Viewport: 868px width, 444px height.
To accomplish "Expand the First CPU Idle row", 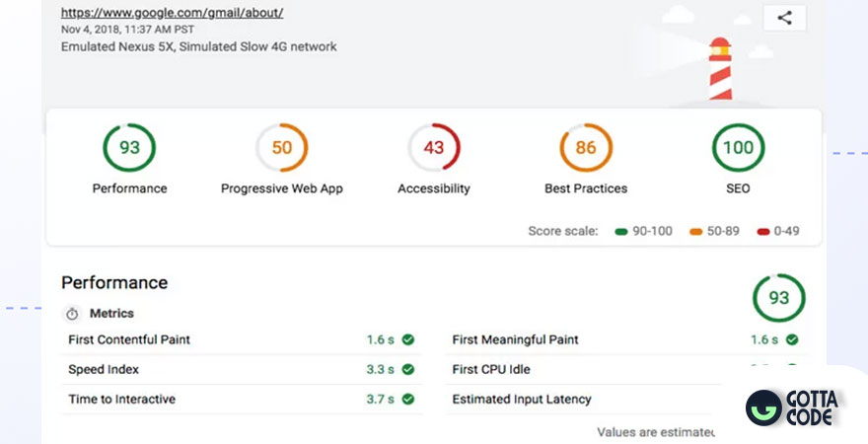I will click(626, 370).
